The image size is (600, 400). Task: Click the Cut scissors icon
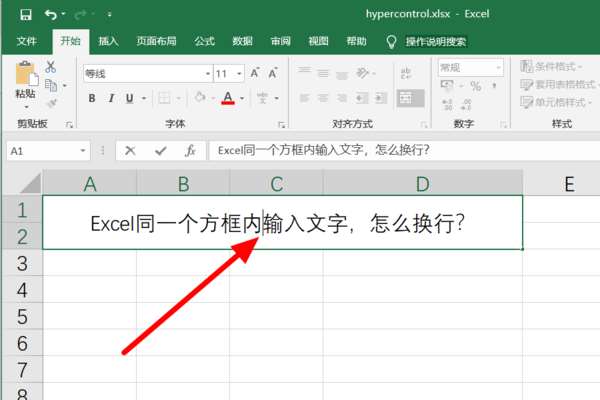pos(51,67)
